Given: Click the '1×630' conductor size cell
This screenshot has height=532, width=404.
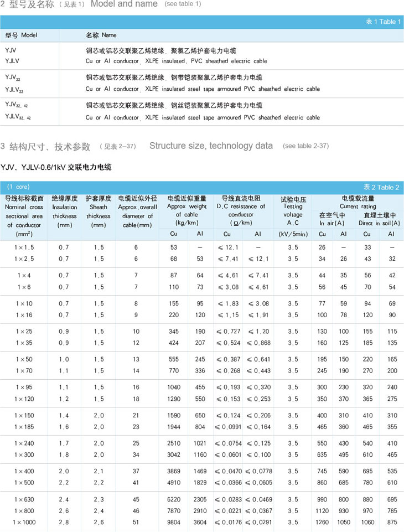Looking at the screenshot, I should pos(24,499).
